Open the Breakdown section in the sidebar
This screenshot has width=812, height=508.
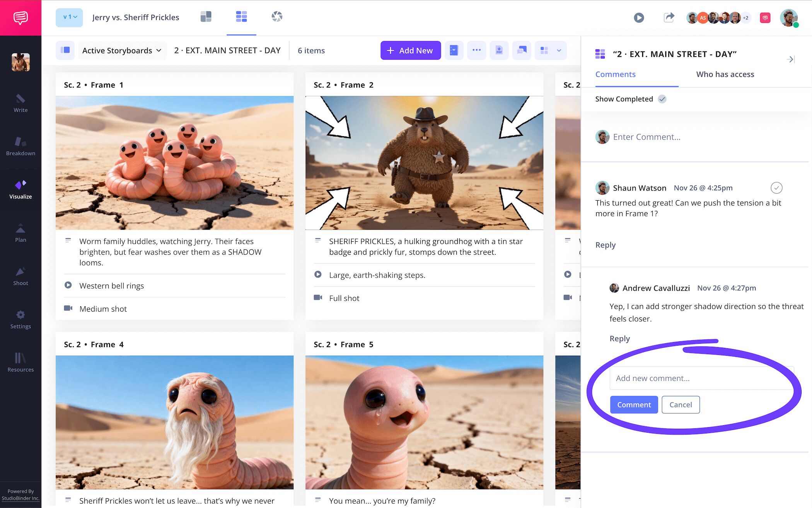click(20, 148)
